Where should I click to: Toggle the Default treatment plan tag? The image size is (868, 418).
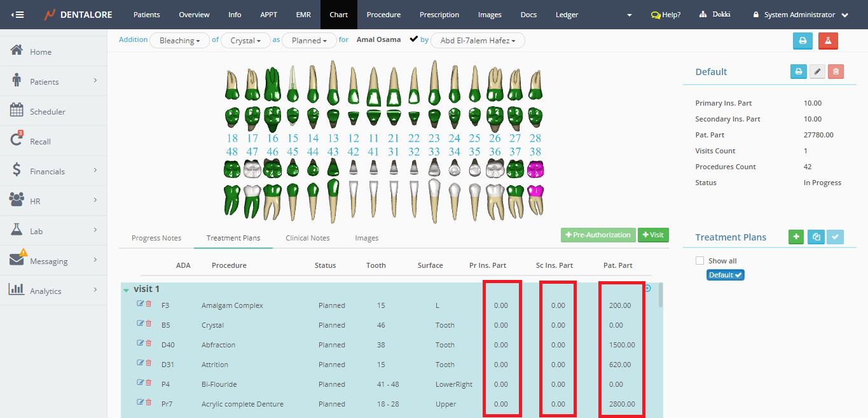[725, 275]
